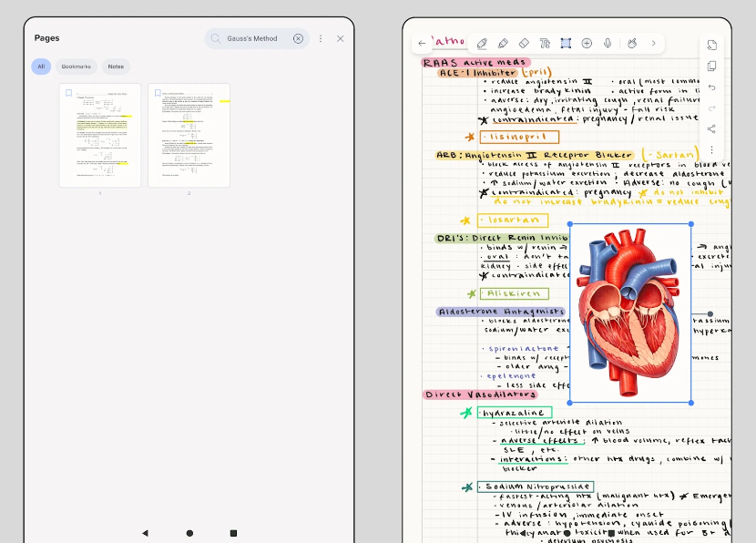The image size is (756, 543).
Task: Click the search magnifier icon
Action: point(216,38)
